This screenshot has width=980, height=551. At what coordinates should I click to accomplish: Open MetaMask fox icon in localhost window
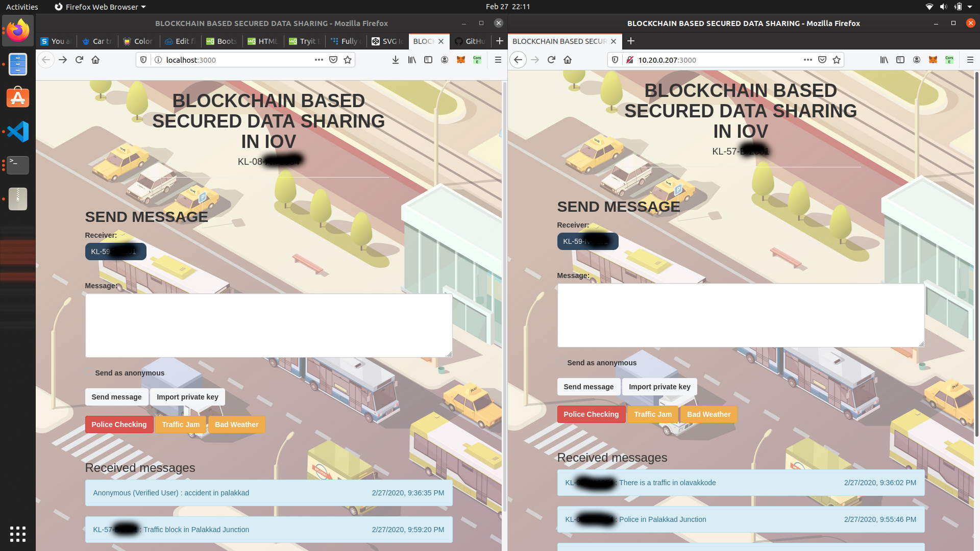pos(460,60)
